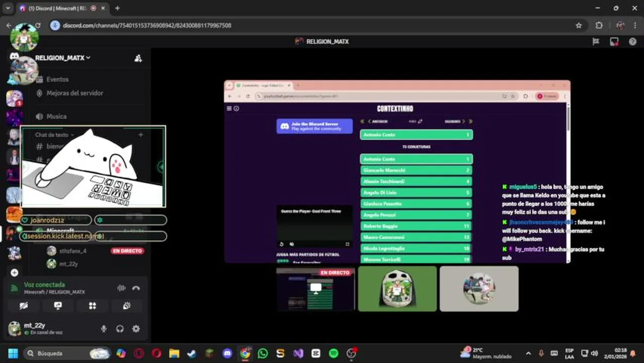Image resolution: width=644 pixels, height=363 pixels.
Task: Toggle noise suppression waveform icon
Action: (121, 288)
